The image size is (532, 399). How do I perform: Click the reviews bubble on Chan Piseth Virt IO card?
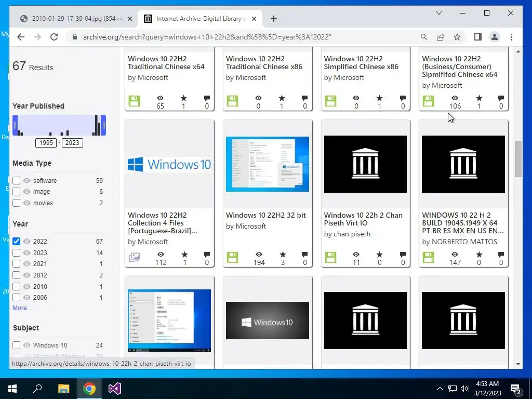pyautogui.click(x=403, y=255)
